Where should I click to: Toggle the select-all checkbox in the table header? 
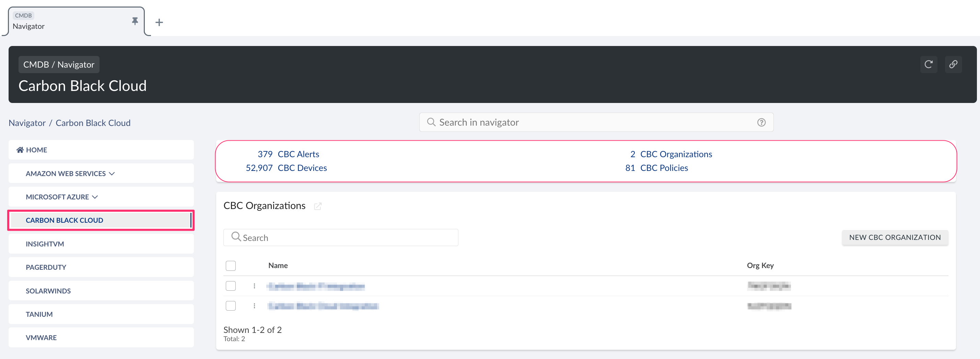click(x=231, y=265)
